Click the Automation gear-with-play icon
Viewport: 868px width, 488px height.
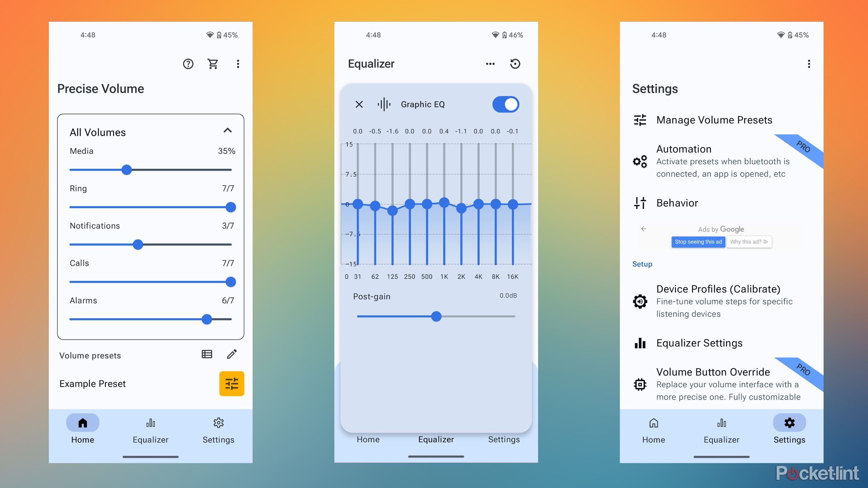click(x=640, y=161)
